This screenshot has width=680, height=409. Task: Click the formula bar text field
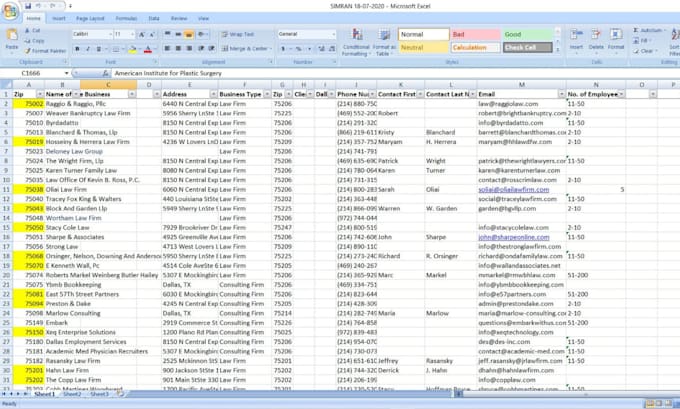pyautogui.click(x=395, y=73)
